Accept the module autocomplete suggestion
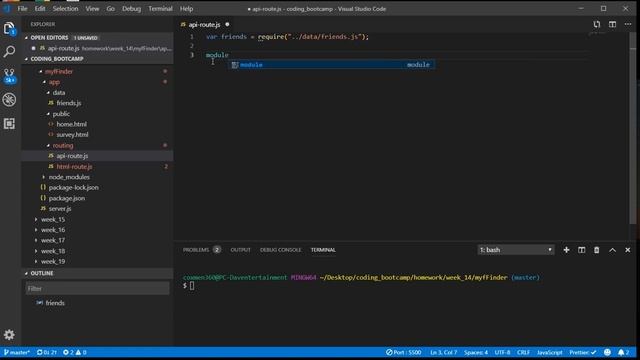Viewport: 640px width, 360px height. tap(331, 64)
